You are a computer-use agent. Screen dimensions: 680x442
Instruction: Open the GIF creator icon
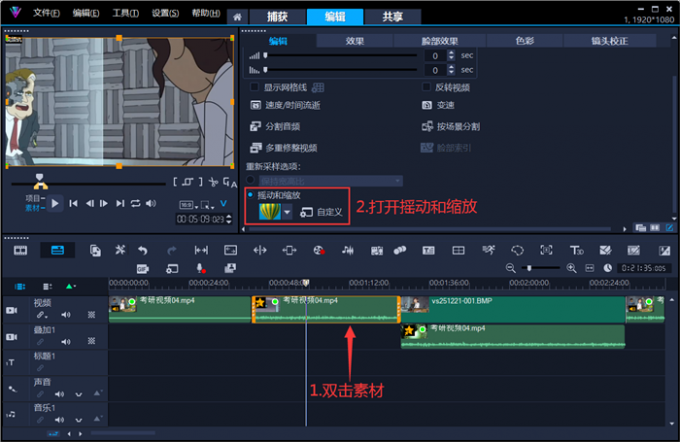(143, 269)
